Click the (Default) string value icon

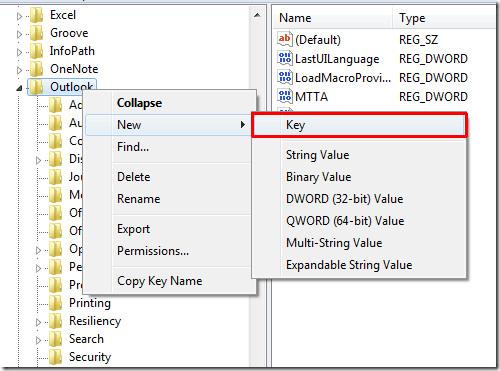click(284, 39)
